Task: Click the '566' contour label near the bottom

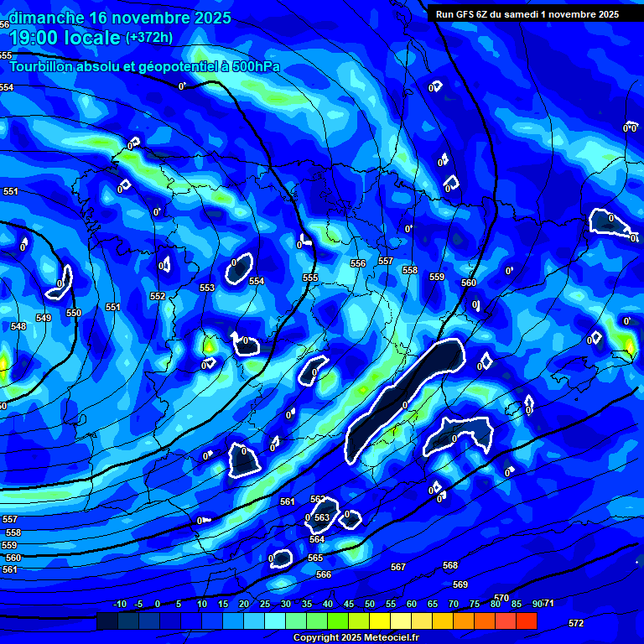Action: click(324, 574)
